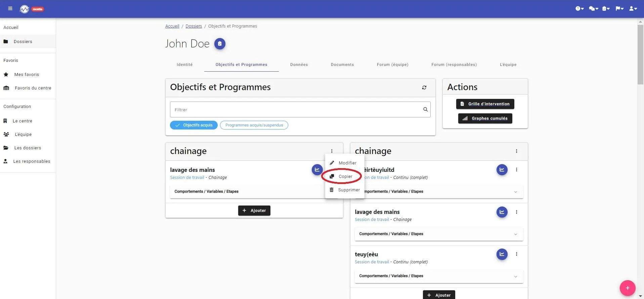Open graph for right lavage des mains
644x299 pixels.
point(502,212)
